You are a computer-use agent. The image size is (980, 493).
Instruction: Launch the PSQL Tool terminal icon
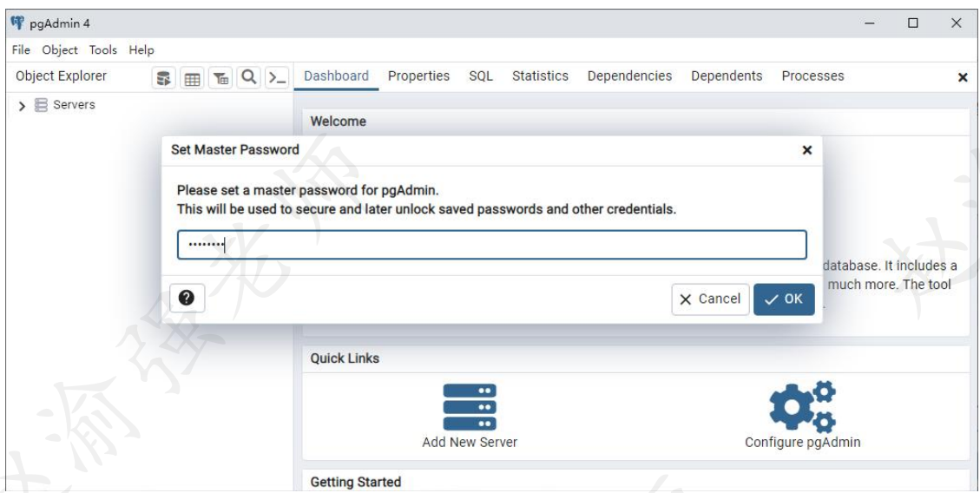pos(277,78)
